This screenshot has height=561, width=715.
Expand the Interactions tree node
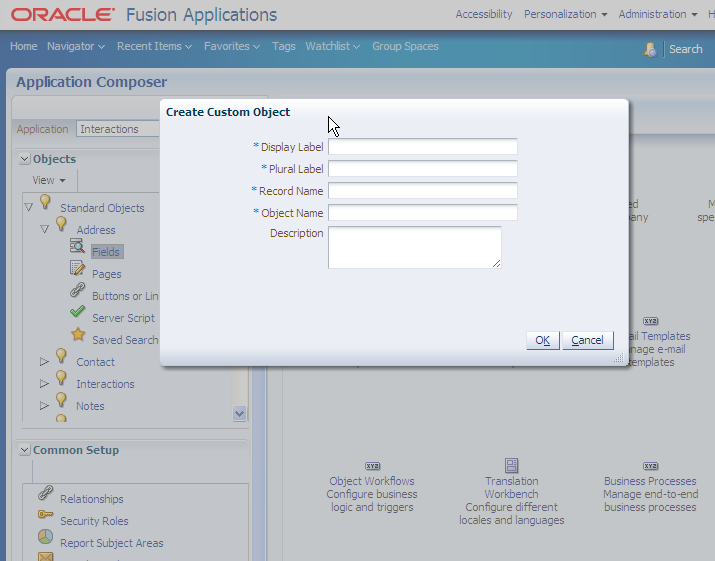44,384
